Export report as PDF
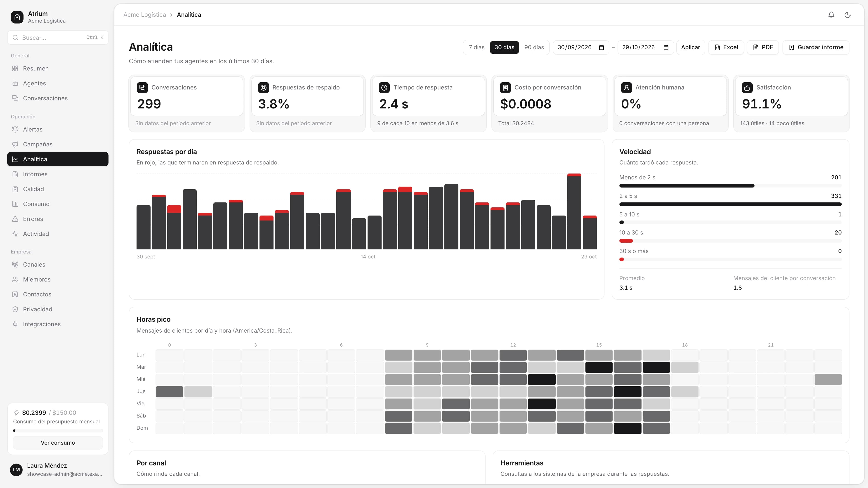This screenshot has width=868, height=488. click(763, 47)
